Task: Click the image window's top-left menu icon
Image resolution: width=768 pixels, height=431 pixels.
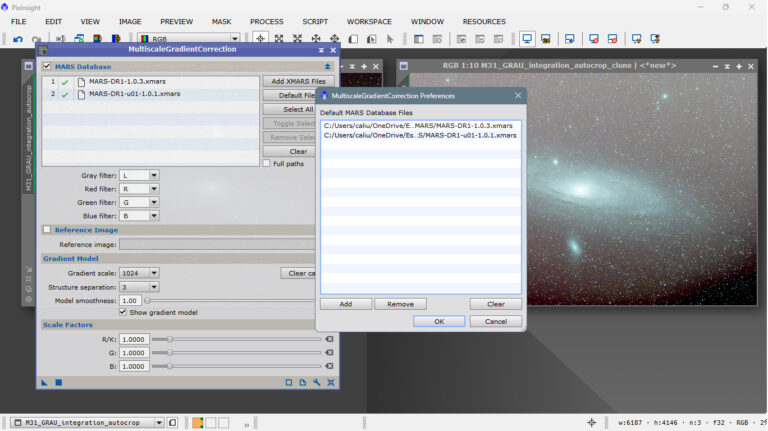Action: pyautogui.click(x=404, y=66)
